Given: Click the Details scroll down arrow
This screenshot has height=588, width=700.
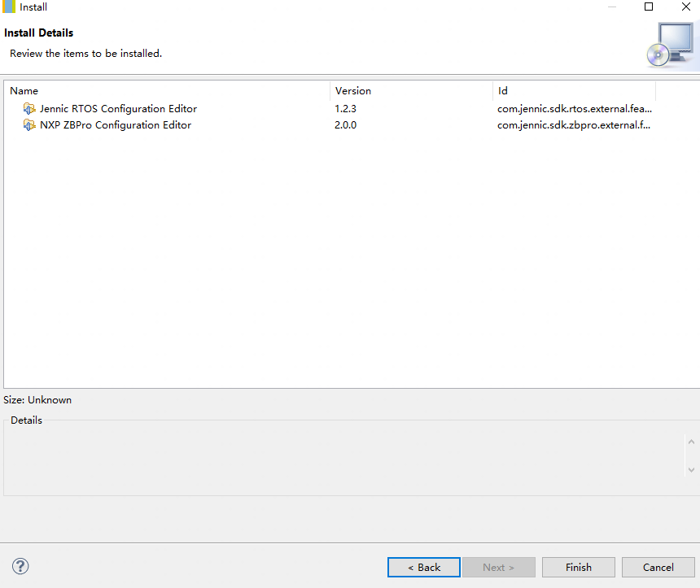Looking at the screenshot, I should 691,470.
